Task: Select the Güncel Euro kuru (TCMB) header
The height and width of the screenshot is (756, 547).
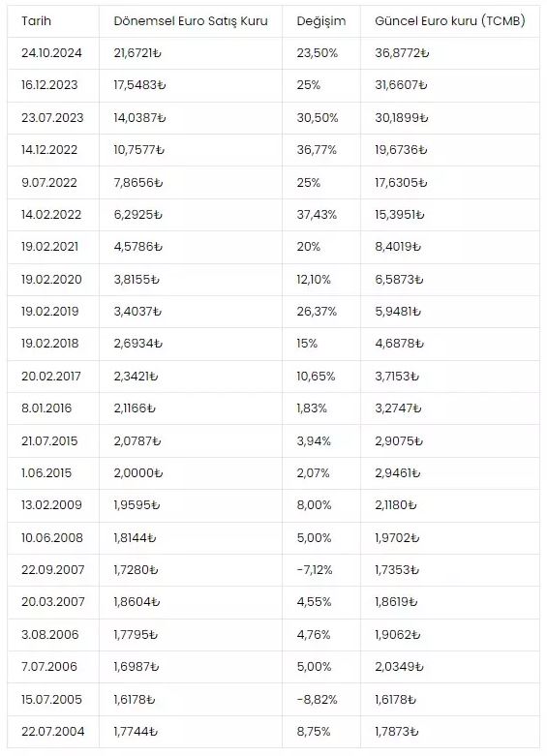Action: 450,21
